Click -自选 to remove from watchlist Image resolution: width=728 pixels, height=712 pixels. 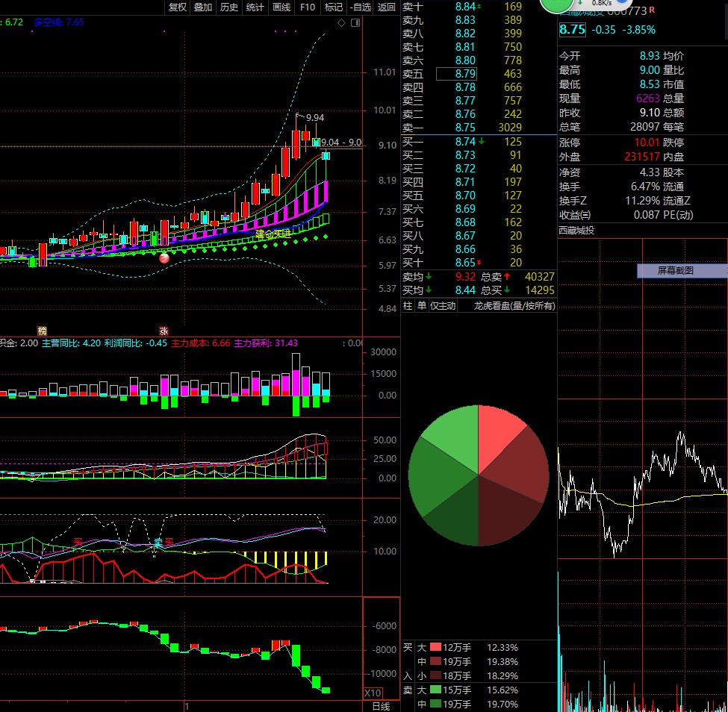point(361,7)
